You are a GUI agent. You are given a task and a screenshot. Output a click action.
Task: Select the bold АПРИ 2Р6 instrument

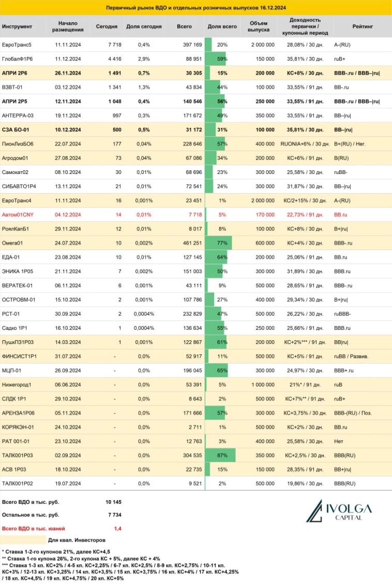(16, 73)
